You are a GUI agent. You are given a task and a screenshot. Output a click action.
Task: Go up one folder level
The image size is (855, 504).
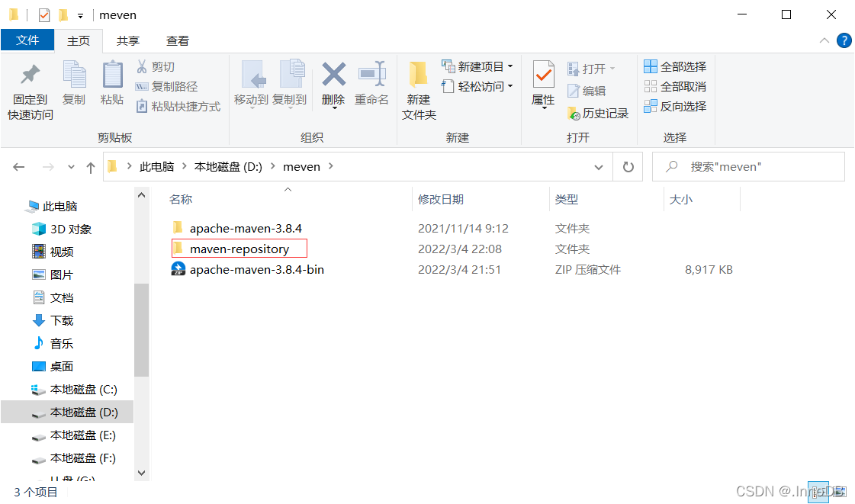[x=91, y=167]
